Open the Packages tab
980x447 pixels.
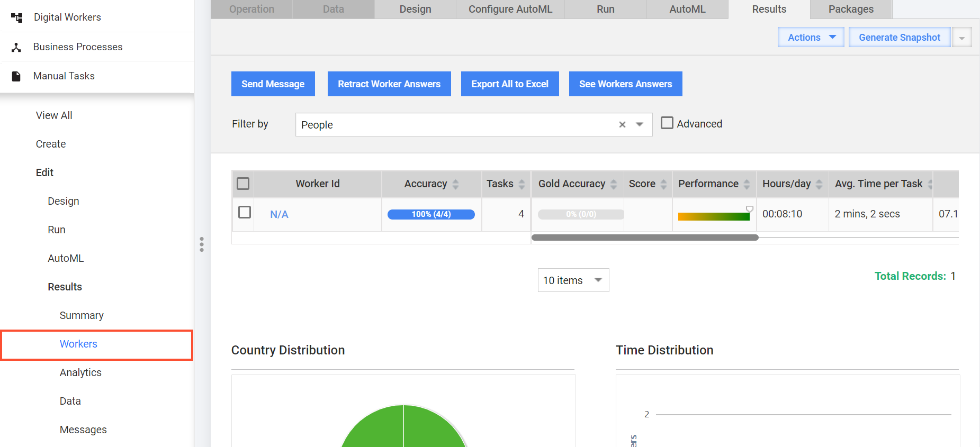click(x=851, y=9)
